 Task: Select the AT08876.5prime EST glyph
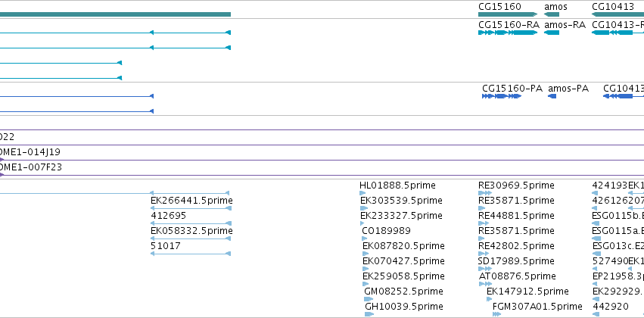(485, 284)
